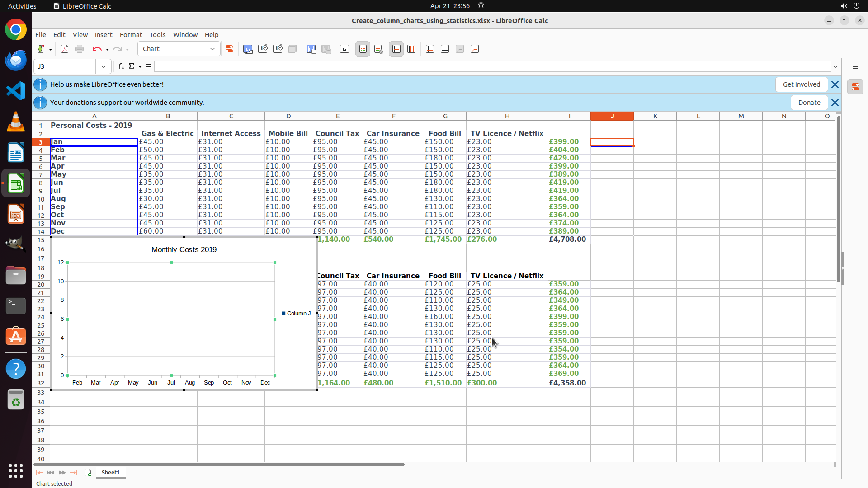The width and height of the screenshot is (868, 488).
Task: Click the Format Selection icon
Action: (229, 49)
